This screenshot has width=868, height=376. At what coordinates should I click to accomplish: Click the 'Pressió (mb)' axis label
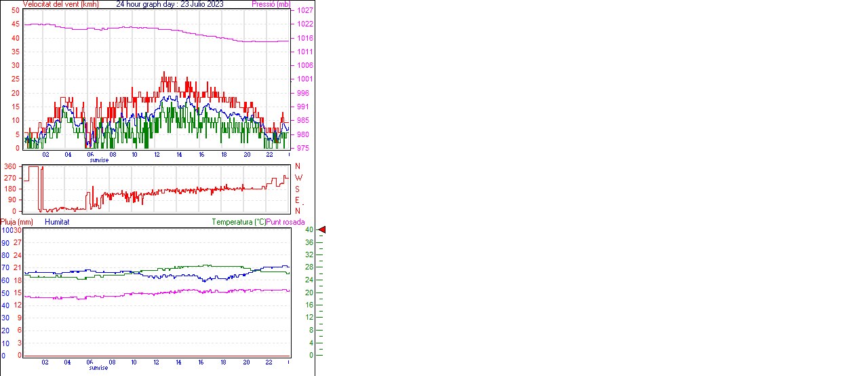pos(270,4)
